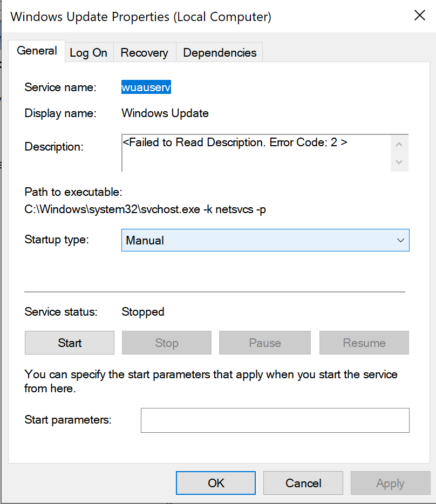The height and width of the screenshot is (504, 436).
Task: Confirm the dialog with OK
Action: (x=216, y=483)
